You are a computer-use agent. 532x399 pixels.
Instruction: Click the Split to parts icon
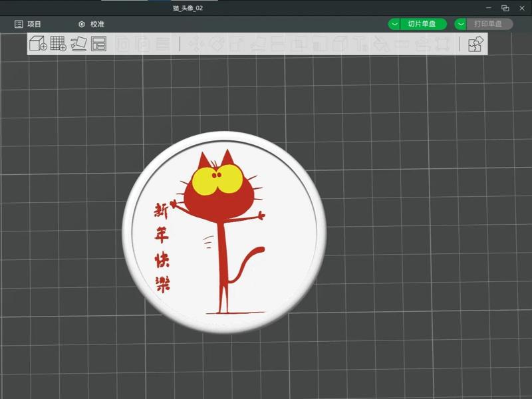click(x=143, y=45)
